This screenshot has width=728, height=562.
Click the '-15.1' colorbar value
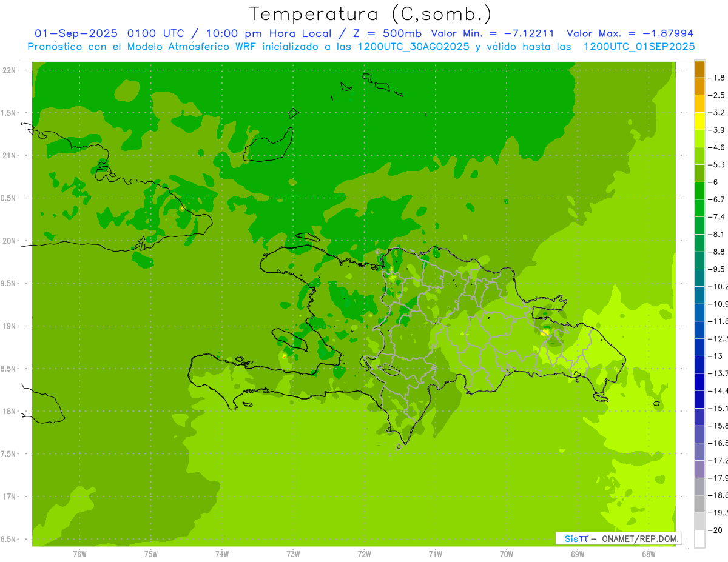pos(718,408)
